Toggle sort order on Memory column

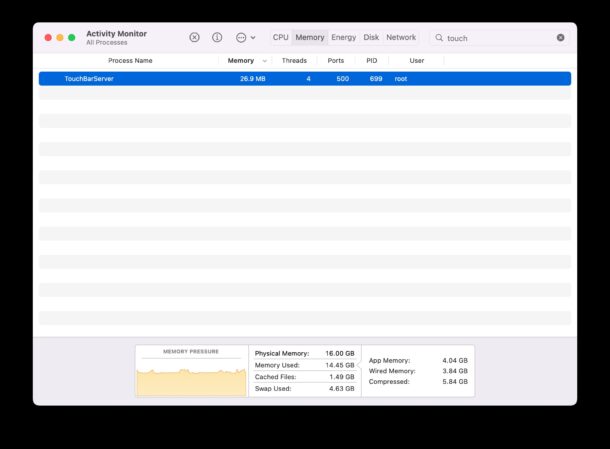[x=241, y=61]
